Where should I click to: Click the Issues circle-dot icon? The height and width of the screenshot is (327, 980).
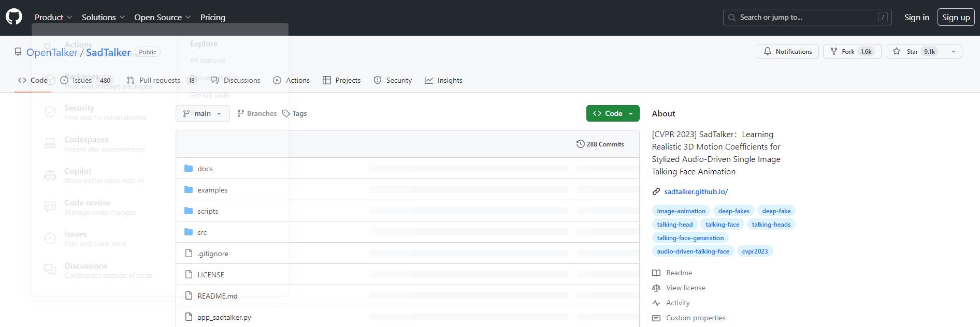[64, 80]
